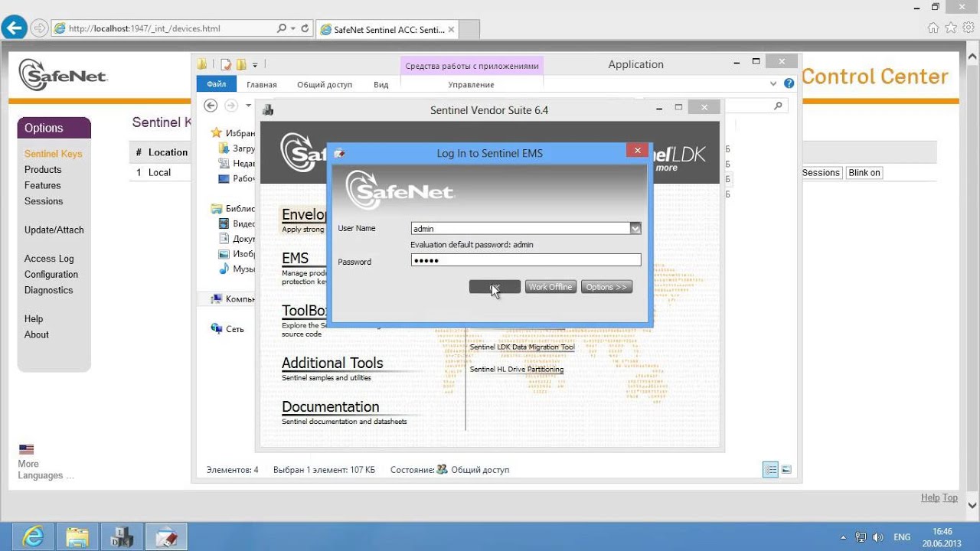The image size is (980, 551).
Task: Close the SafeNet Sentinel ACC tab
Action: tap(451, 30)
